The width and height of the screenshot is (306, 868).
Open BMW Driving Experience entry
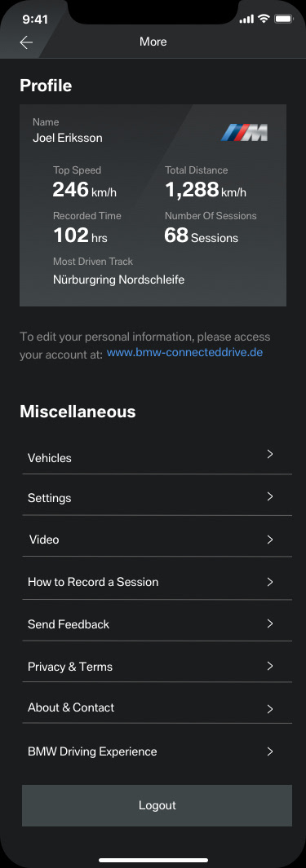tap(157, 751)
